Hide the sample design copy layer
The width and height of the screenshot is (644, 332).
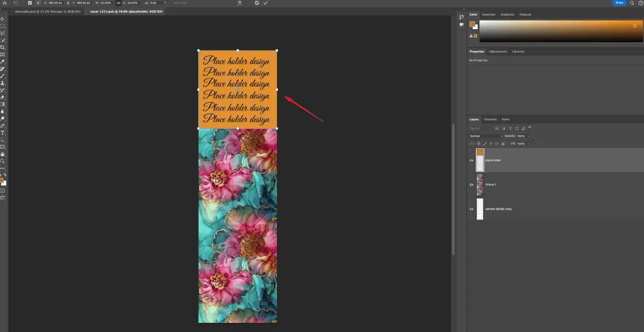click(x=471, y=209)
